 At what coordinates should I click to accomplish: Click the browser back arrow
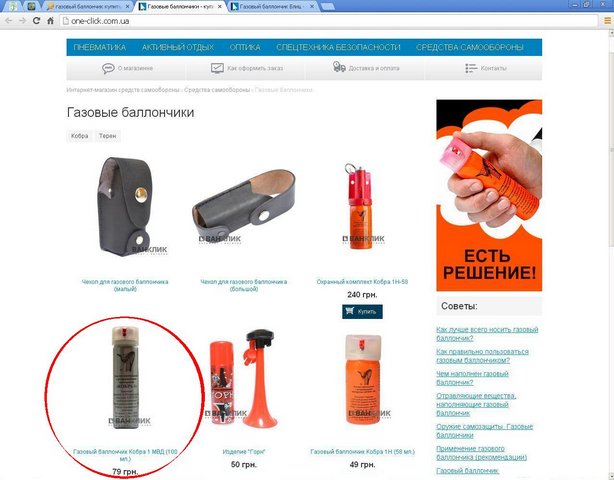click(8, 21)
